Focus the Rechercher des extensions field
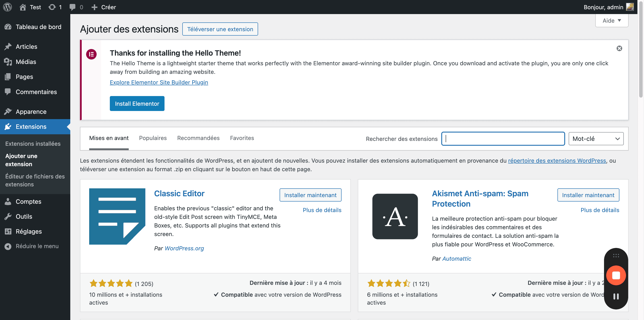 [x=503, y=139]
